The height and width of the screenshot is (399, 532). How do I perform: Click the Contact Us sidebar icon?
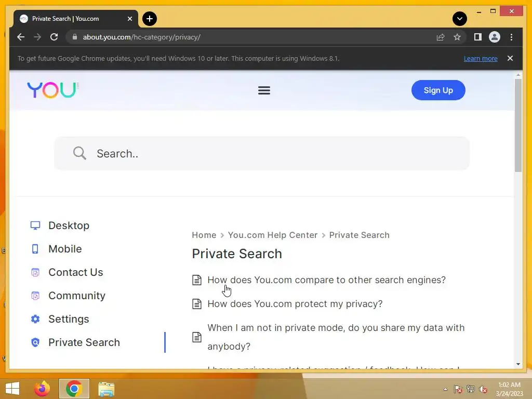tap(35, 272)
